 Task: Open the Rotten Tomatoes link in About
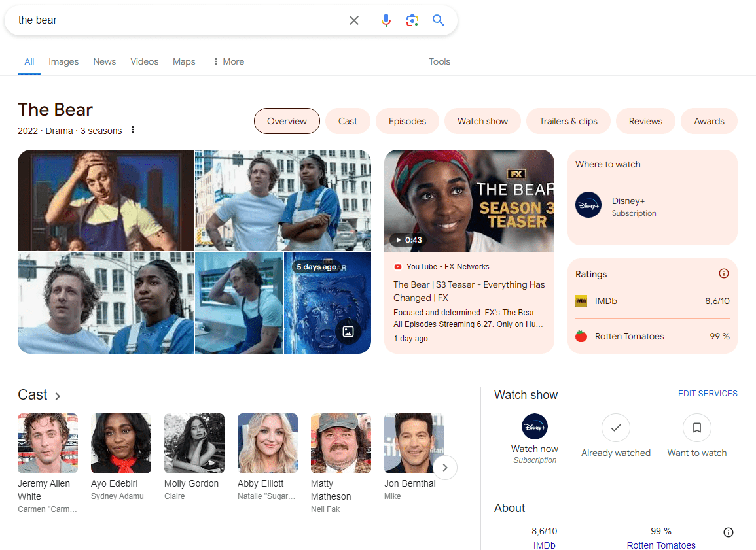pyautogui.click(x=661, y=545)
